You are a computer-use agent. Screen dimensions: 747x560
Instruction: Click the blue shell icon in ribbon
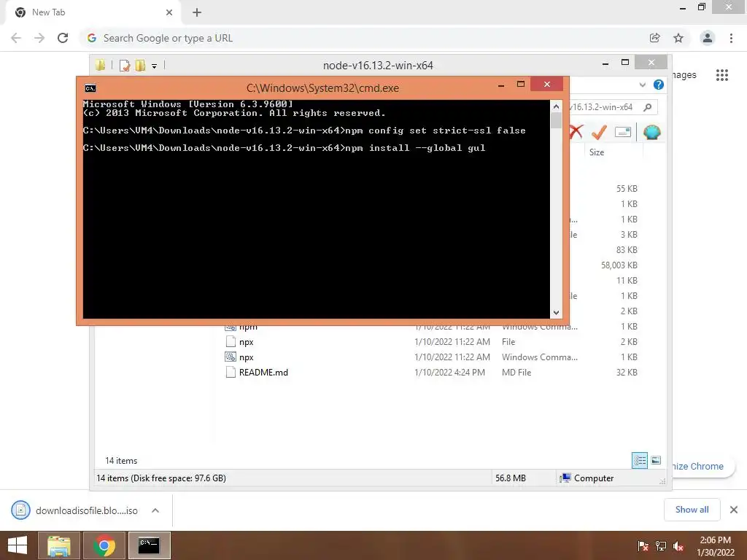651,132
